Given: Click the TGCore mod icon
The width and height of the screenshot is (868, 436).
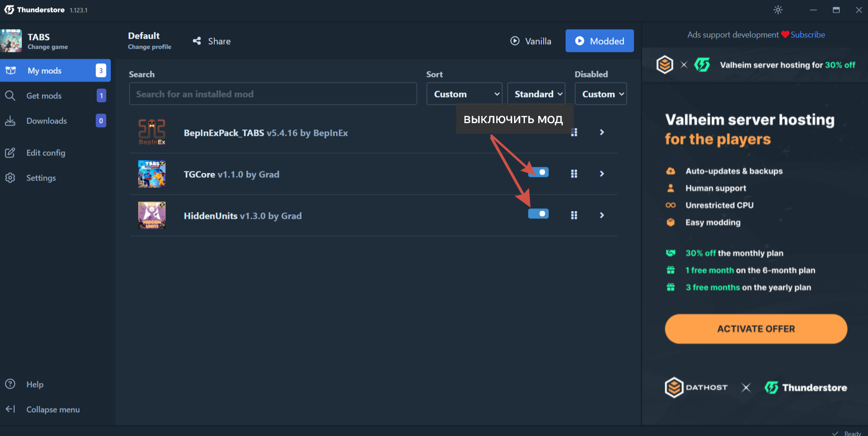Looking at the screenshot, I should tap(152, 174).
